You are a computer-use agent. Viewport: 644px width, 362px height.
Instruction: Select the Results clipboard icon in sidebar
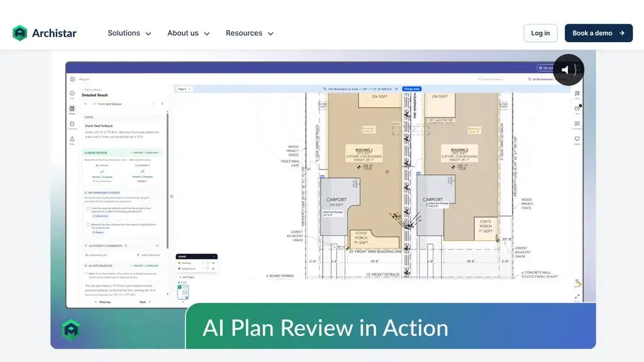pyautogui.click(x=72, y=109)
